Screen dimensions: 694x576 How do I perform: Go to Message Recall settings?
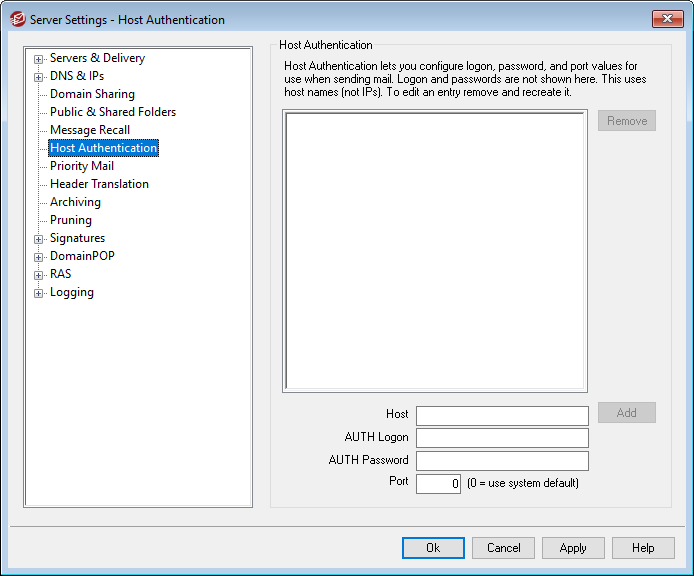point(89,130)
